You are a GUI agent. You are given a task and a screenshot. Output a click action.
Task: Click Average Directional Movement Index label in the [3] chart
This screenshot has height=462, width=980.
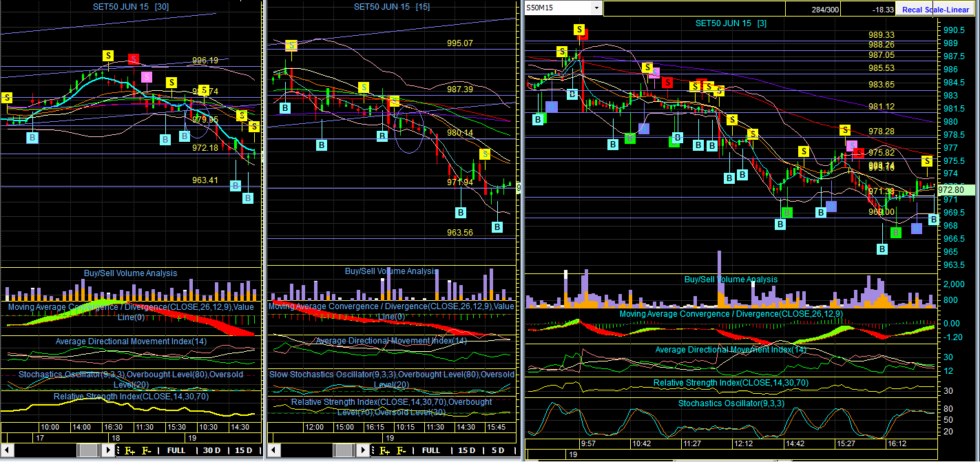tap(731, 349)
